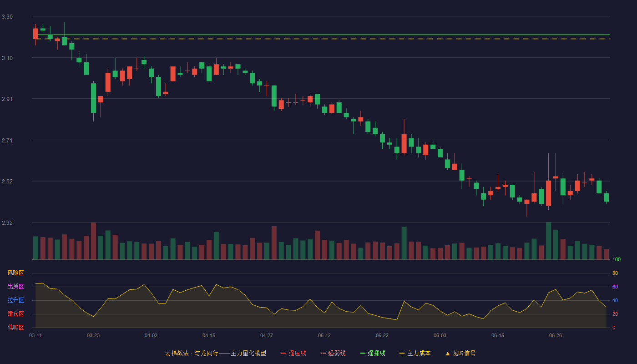637x364 pixels.
Task: Click the magenta 60 indicator axis value
Action: (x=615, y=287)
